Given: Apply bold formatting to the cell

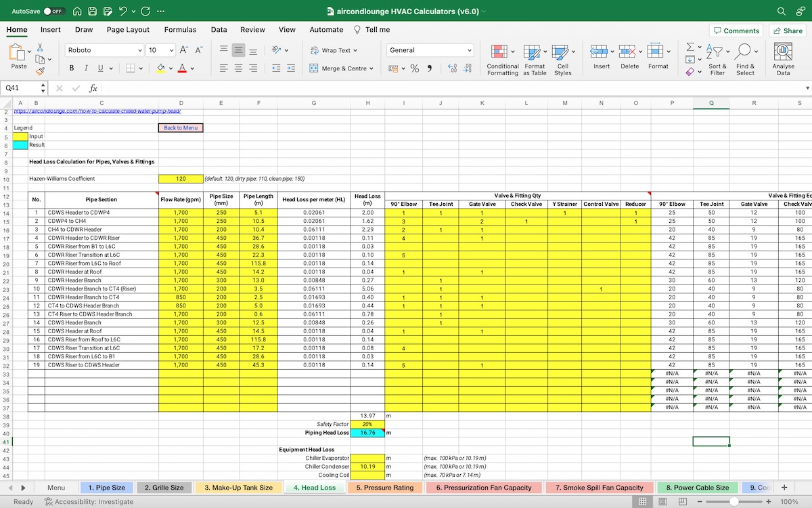Looking at the screenshot, I should click(72, 68).
